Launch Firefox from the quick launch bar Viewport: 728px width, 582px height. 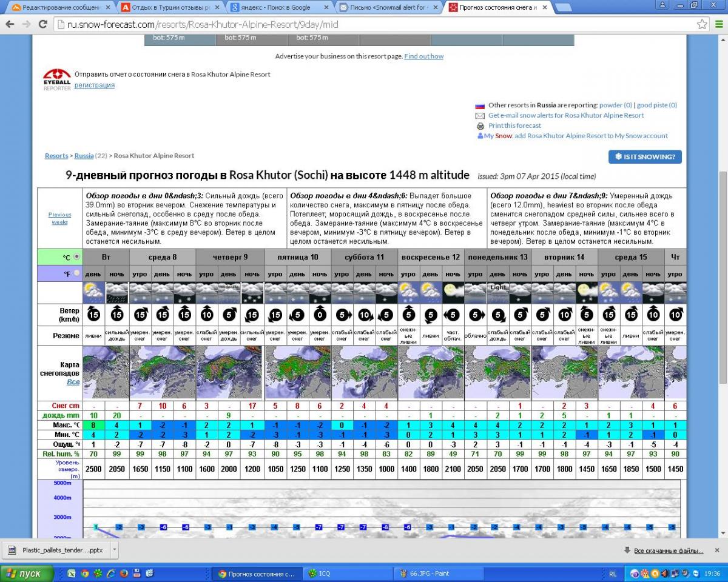[124, 573]
